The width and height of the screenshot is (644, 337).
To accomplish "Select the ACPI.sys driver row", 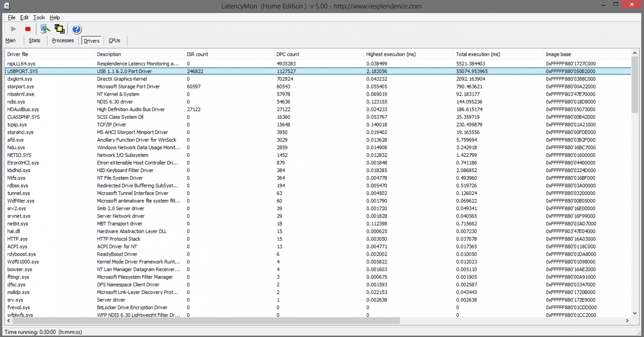I will click(x=318, y=247).
